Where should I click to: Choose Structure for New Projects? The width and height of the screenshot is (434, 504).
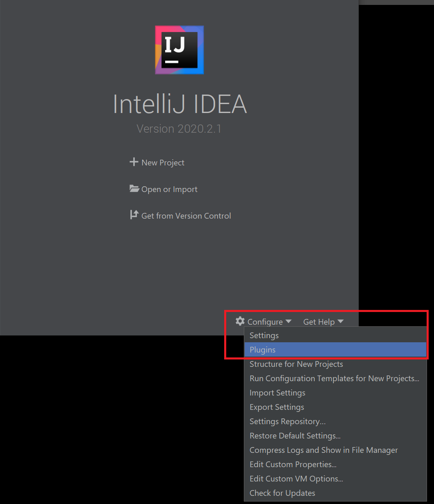point(335,364)
